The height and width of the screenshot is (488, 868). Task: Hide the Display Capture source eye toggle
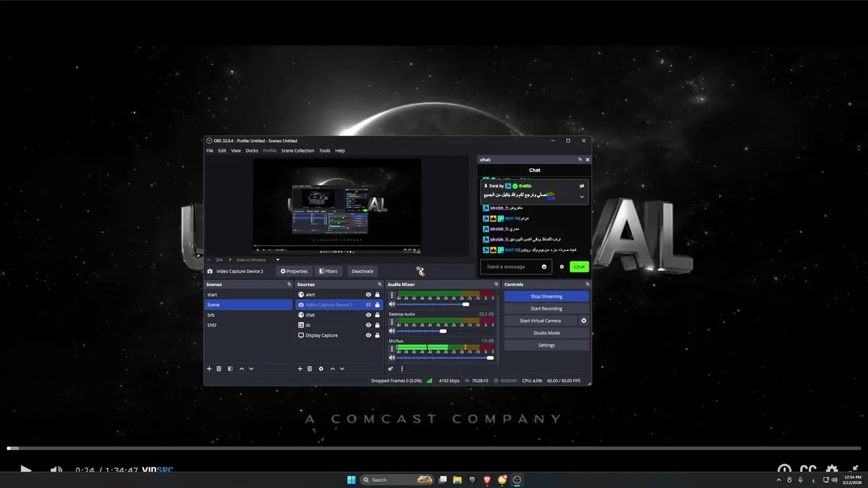pyautogui.click(x=368, y=335)
